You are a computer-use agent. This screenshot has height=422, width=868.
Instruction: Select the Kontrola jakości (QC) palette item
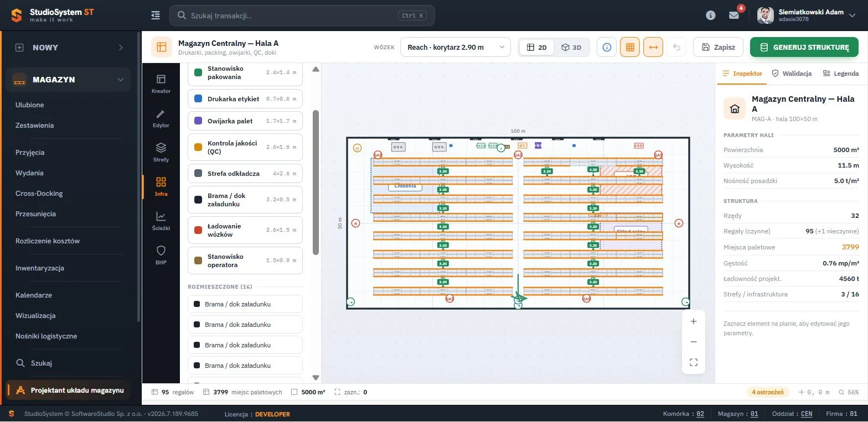245,147
